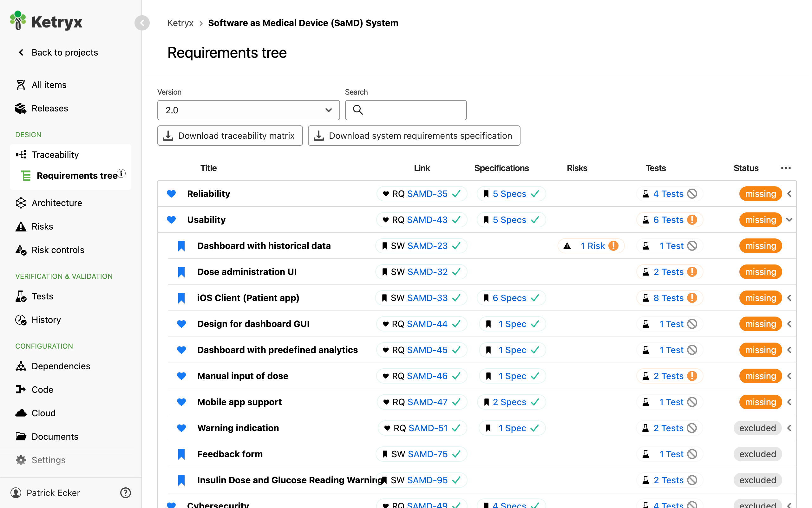Collapse the Usability row chevron

coord(789,220)
